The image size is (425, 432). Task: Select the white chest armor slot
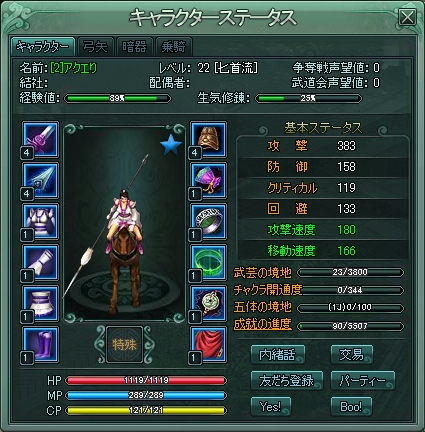(40, 222)
